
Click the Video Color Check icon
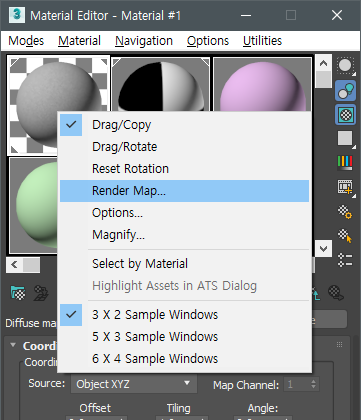coord(345,163)
